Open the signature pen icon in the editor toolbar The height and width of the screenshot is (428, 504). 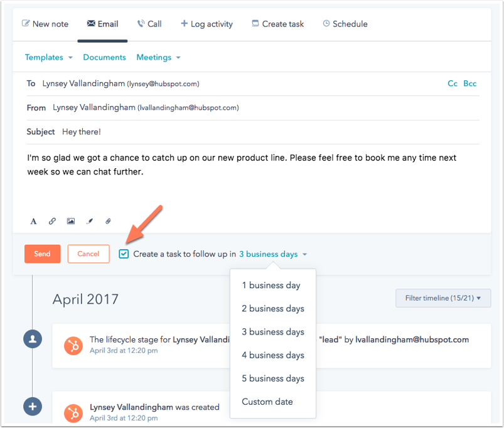coord(90,221)
